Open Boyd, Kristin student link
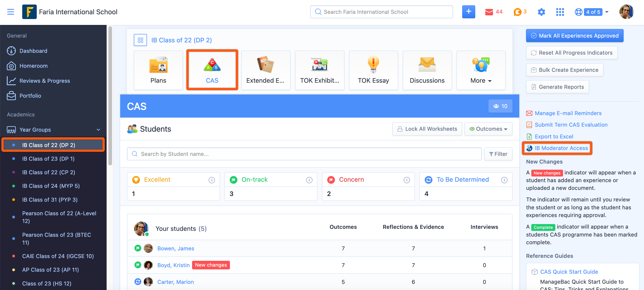Screen dimensions: 644x290 click(x=173, y=265)
